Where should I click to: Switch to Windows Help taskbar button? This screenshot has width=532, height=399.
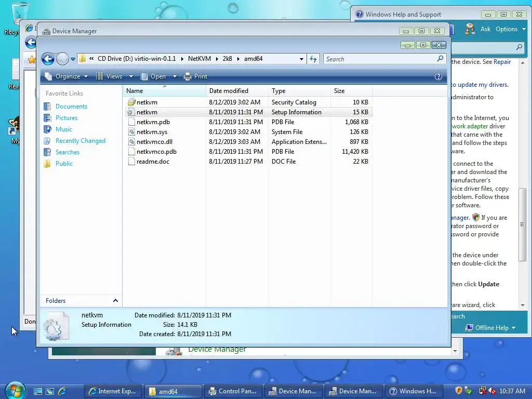[413, 391]
